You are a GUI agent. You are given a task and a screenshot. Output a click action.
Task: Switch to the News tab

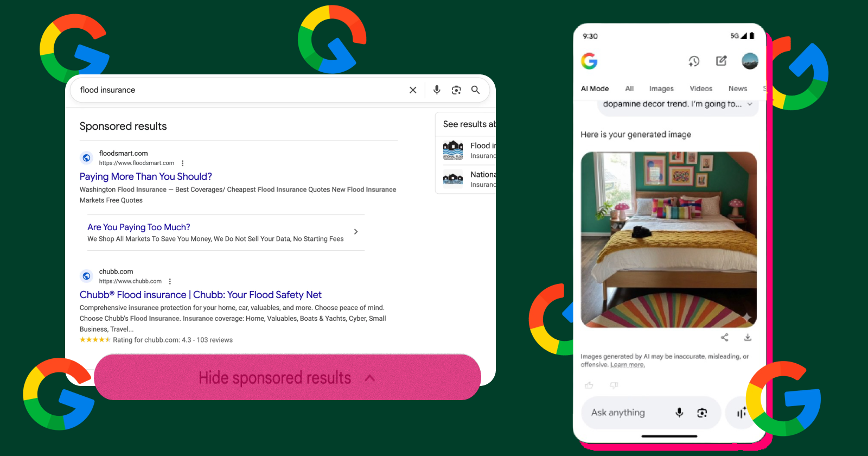pos(737,89)
